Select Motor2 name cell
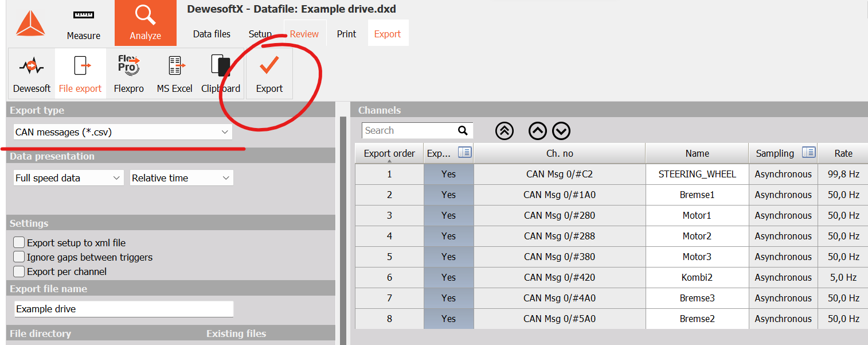This screenshot has height=345, width=868. tap(697, 236)
